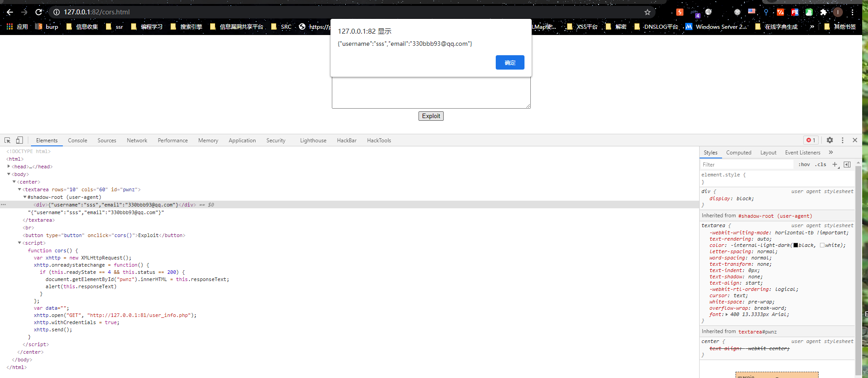Viewport: 868px width, 378px height.
Task: Confirm the alert with the 确定 button
Action: (x=510, y=62)
